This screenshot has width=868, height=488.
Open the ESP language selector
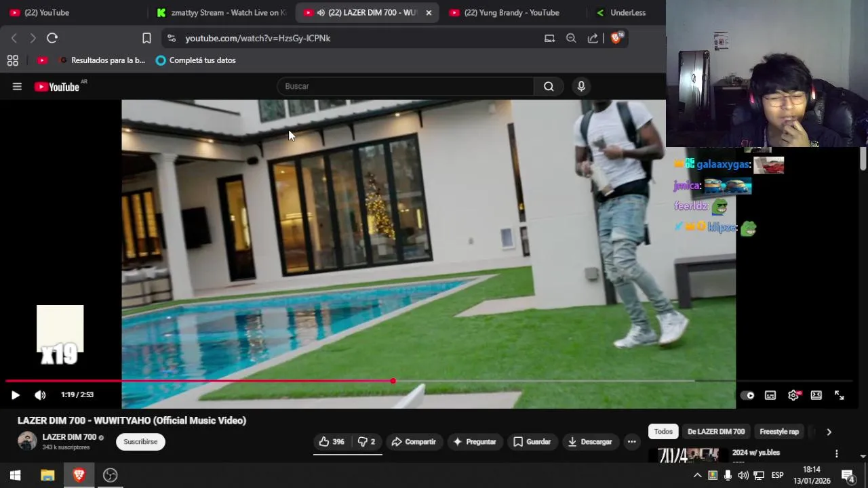[777, 475]
